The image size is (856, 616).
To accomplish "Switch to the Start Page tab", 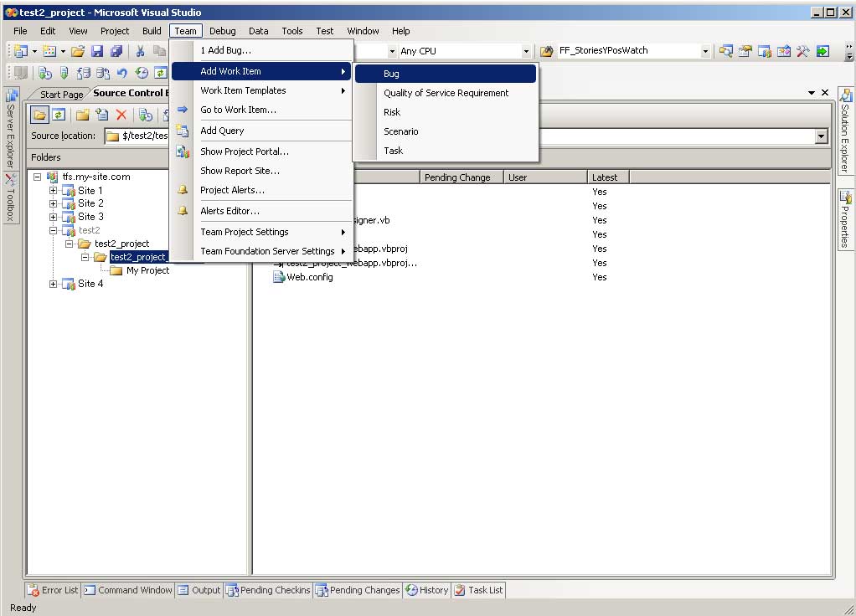I will coord(60,95).
